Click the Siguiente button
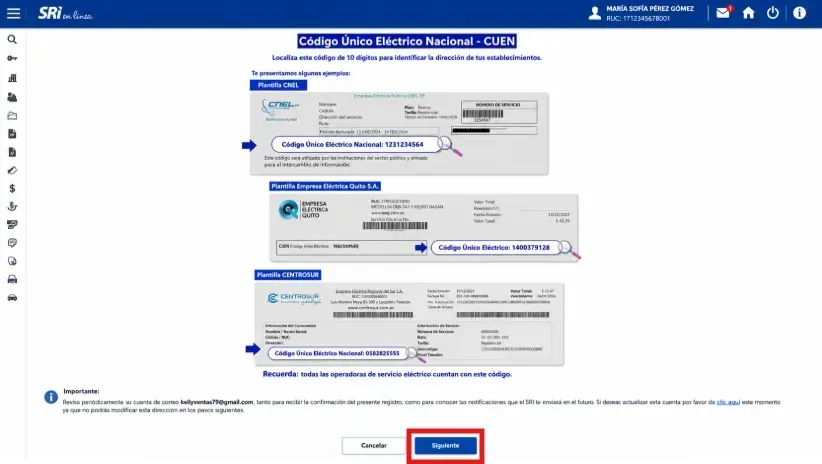 click(x=445, y=445)
